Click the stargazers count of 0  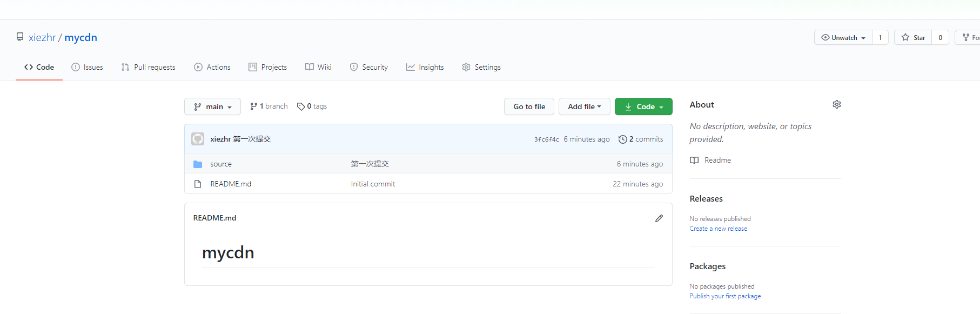click(x=940, y=37)
